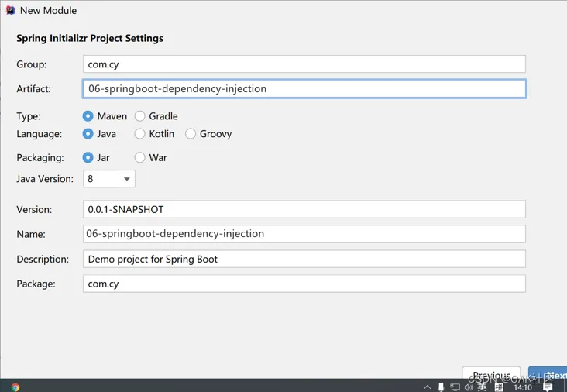Focus the Artifact text field
567x392 pixels.
[304, 89]
